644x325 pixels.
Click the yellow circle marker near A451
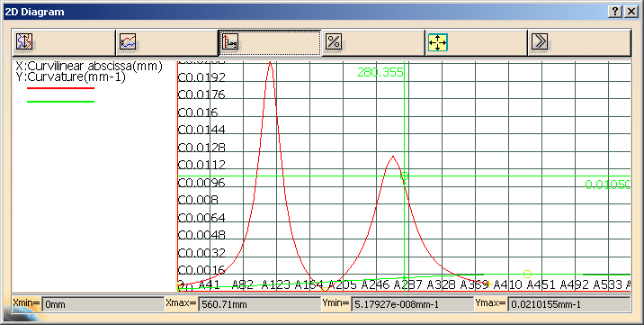[528, 274]
